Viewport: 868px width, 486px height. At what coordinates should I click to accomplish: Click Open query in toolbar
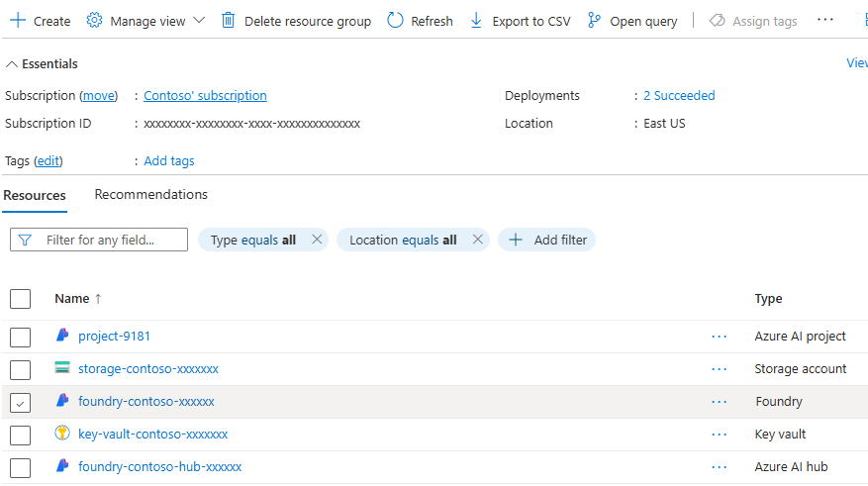632,21
